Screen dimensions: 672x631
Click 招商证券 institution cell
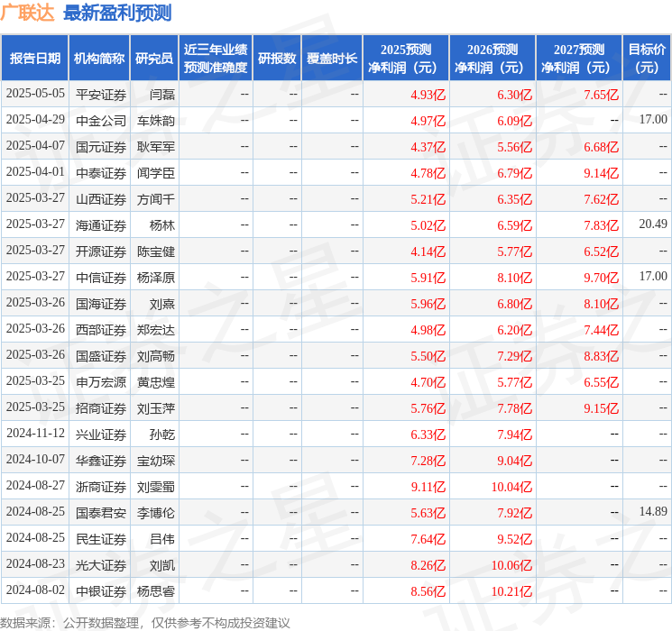(x=101, y=408)
